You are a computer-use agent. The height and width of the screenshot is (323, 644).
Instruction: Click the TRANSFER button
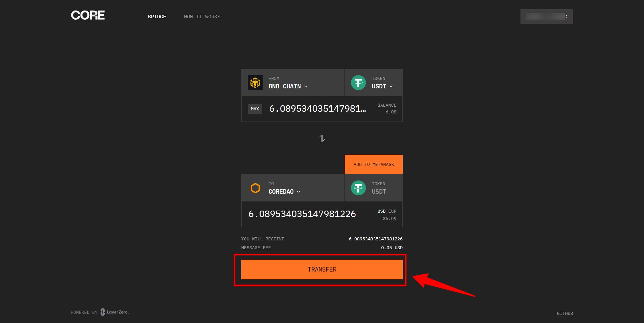point(321,269)
